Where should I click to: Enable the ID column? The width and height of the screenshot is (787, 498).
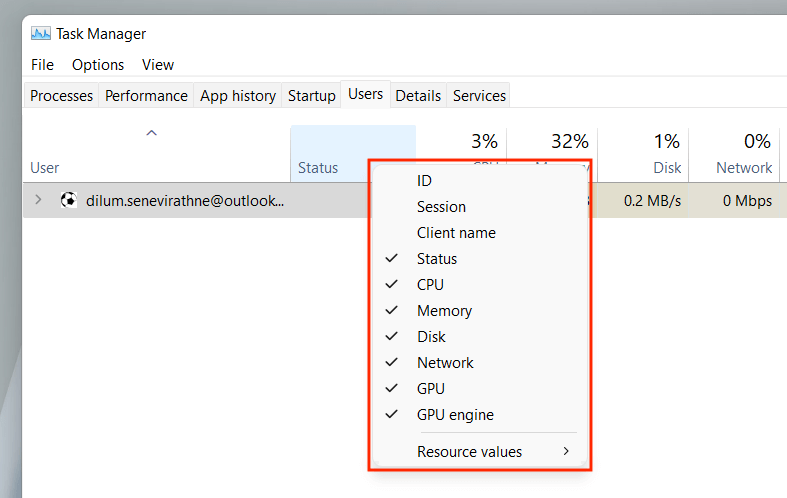425,181
